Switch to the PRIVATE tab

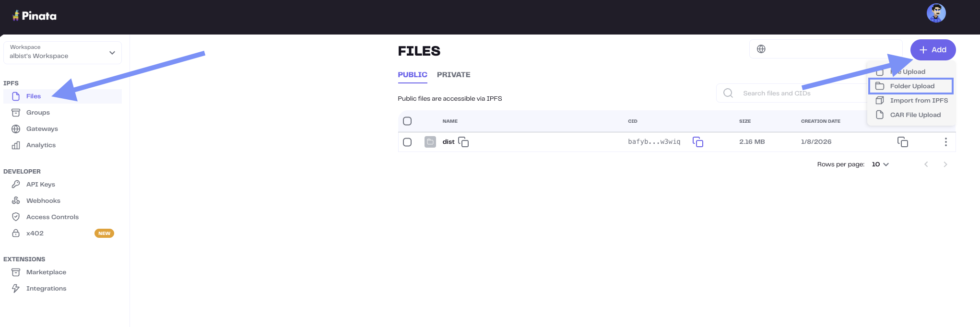tap(453, 75)
